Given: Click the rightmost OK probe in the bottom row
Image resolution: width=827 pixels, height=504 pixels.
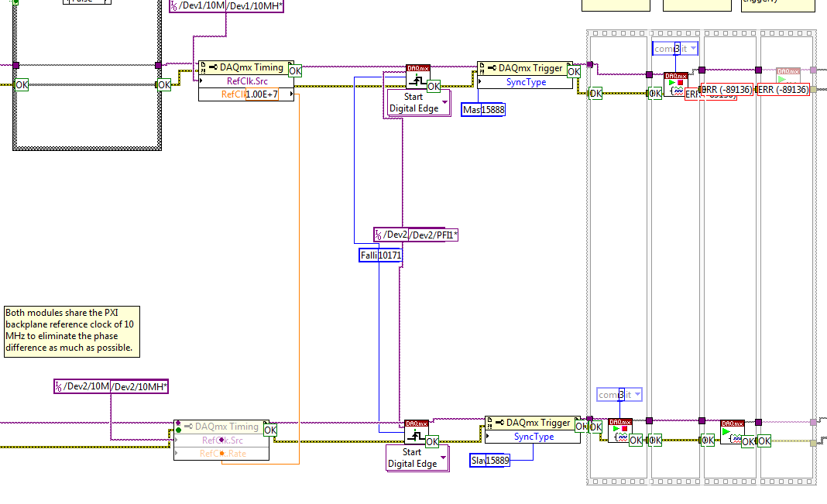Looking at the screenshot, I should click(x=764, y=441).
